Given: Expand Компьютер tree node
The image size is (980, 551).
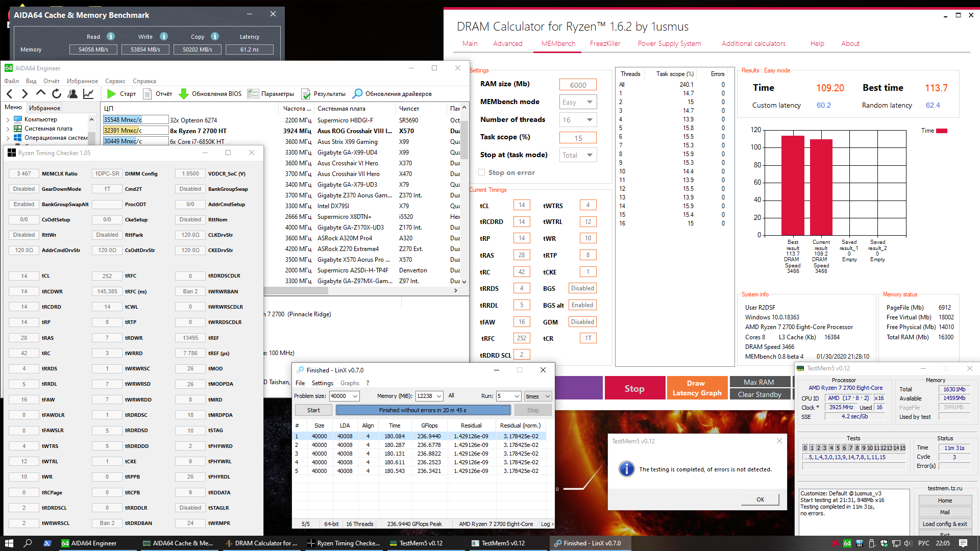Looking at the screenshot, I should [8, 120].
